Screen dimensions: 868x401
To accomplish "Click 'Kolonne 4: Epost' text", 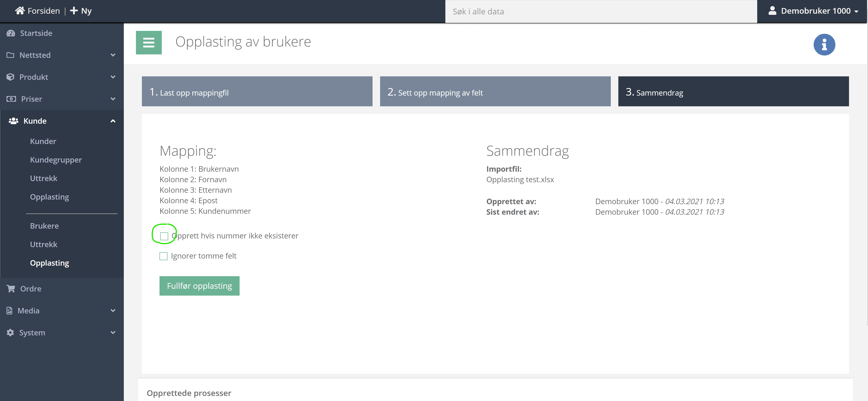I will pyautogui.click(x=189, y=201).
